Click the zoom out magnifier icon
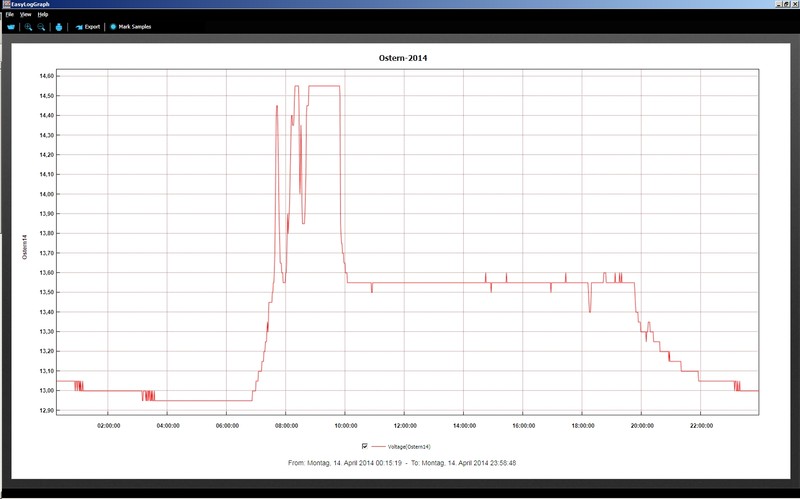Viewport: 800px width, 499px height. pos(42,27)
